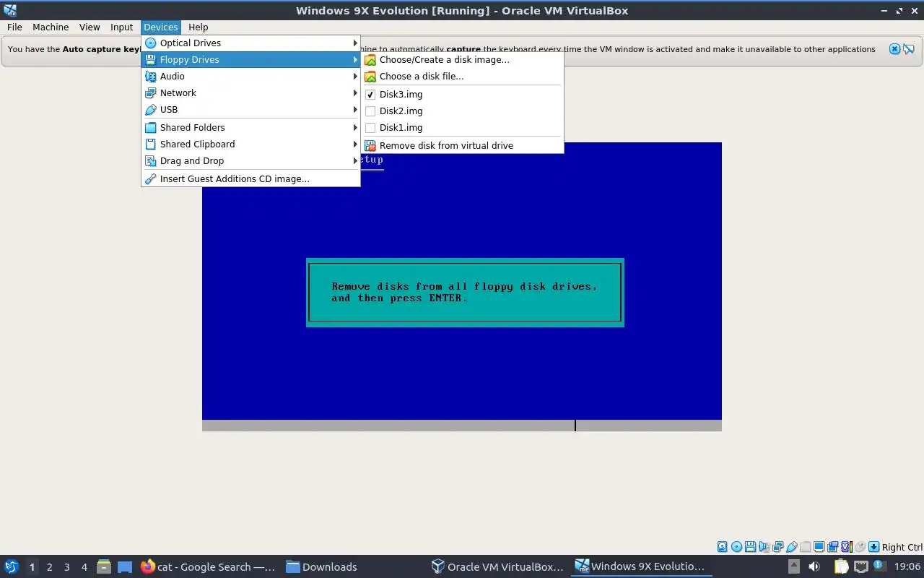Open the Machine menu
Screen dimensions: 924x578
(x=51, y=27)
